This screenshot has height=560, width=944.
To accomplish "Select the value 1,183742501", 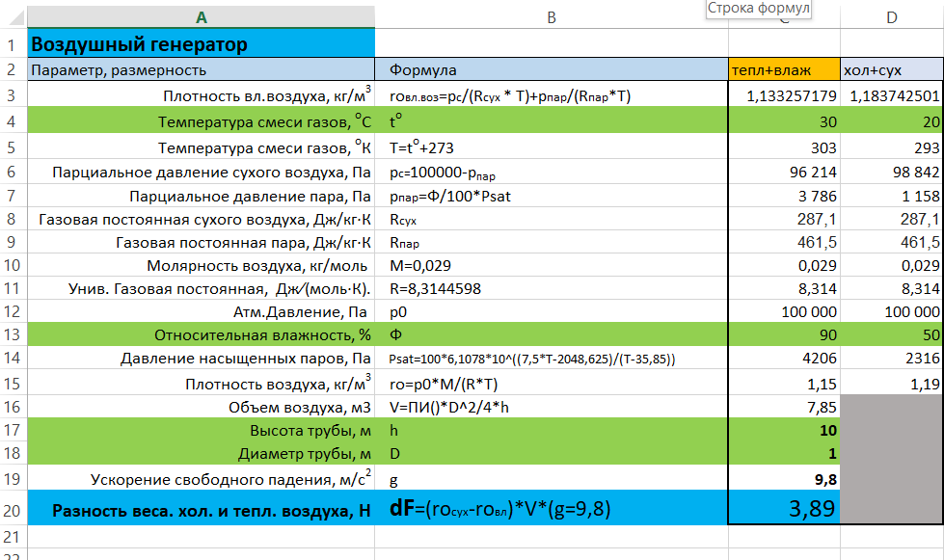I will [x=892, y=95].
